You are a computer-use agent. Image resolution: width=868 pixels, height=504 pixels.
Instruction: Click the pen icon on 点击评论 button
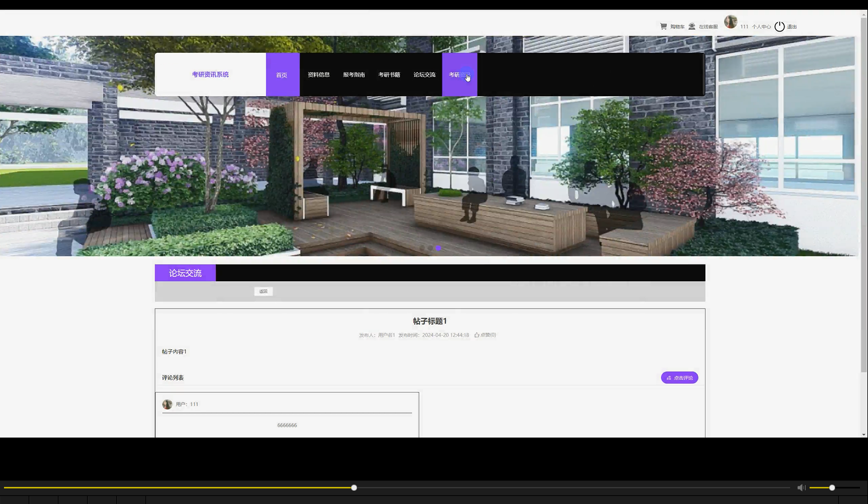[669, 377]
